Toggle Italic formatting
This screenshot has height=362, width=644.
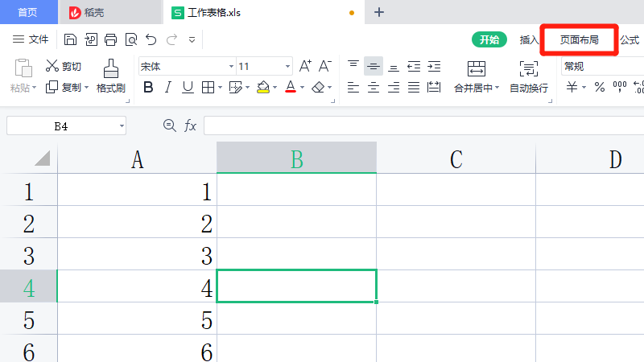168,87
